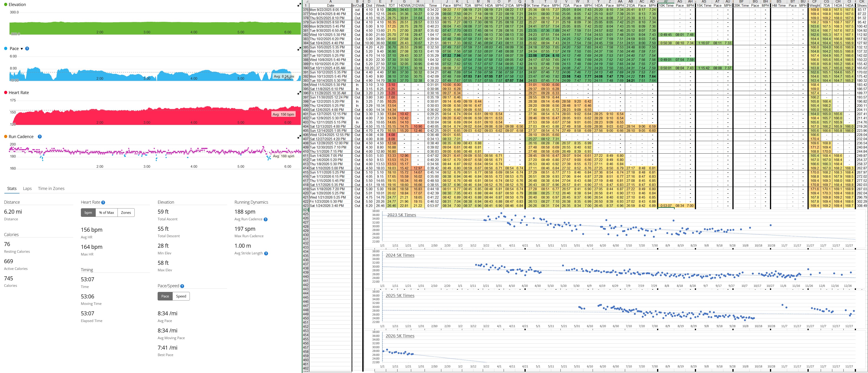This screenshot has width=868, height=373.
Task: Click help icon next to Avg Stride Length
Action: (x=266, y=253)
